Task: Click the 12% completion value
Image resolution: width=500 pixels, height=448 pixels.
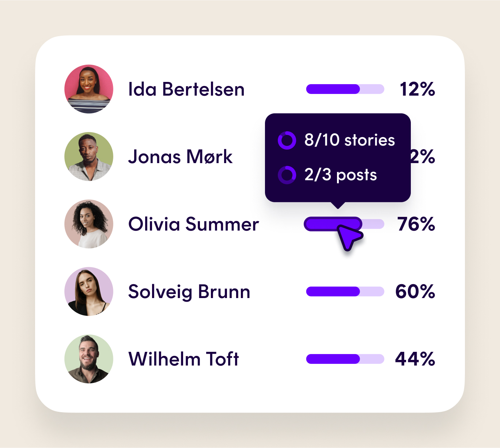Action: (x=417, y=89)
